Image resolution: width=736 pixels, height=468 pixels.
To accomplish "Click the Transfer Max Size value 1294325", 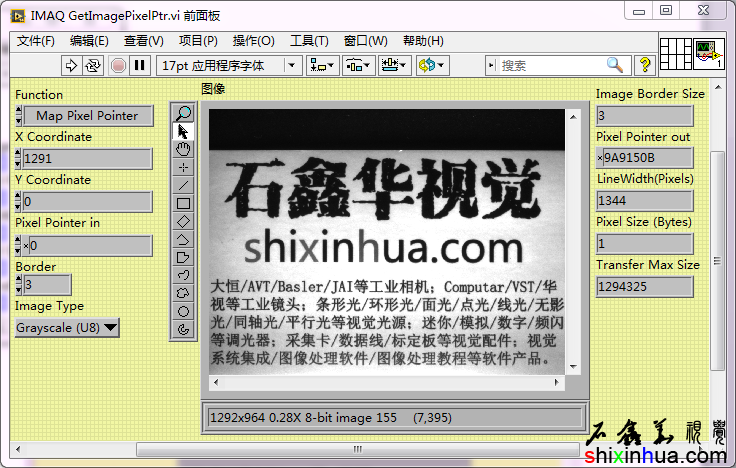I will [644, 287].
